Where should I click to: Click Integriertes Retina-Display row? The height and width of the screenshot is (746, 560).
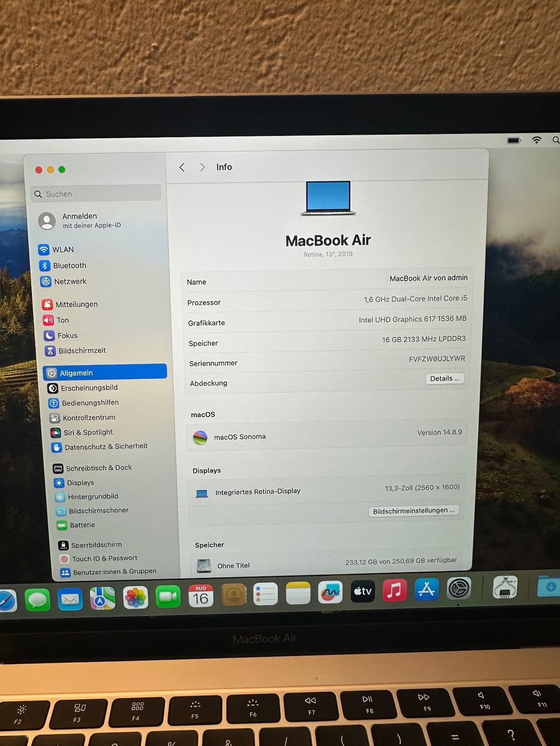click(327, 490)
